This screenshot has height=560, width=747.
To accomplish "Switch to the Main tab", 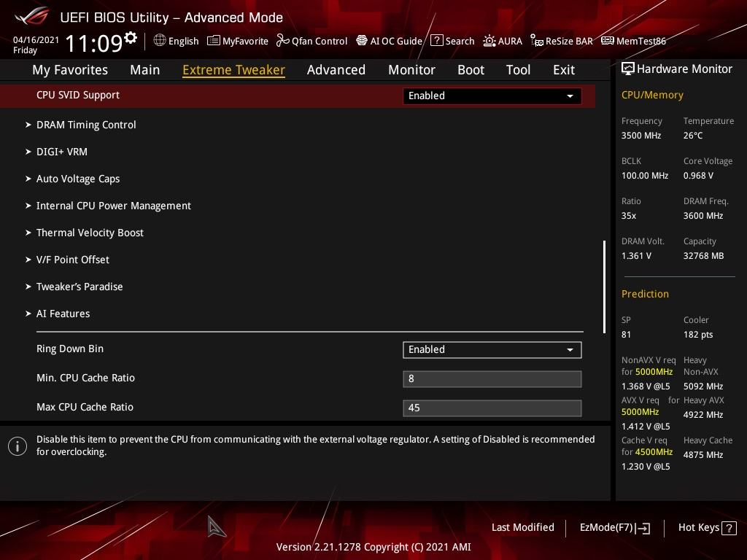I will pyautogui.click(x=145, y=70).
